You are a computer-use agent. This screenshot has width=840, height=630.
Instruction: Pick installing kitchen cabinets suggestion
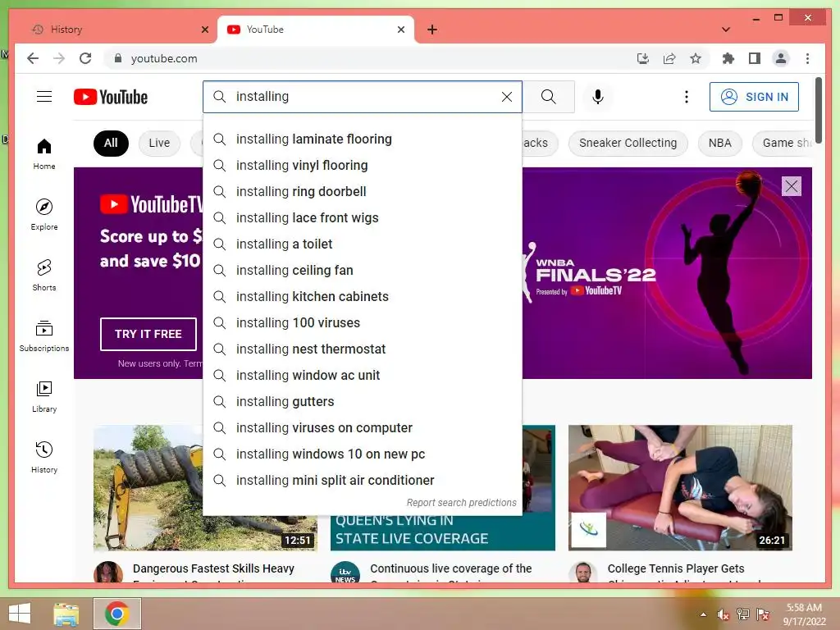(363, 297)
